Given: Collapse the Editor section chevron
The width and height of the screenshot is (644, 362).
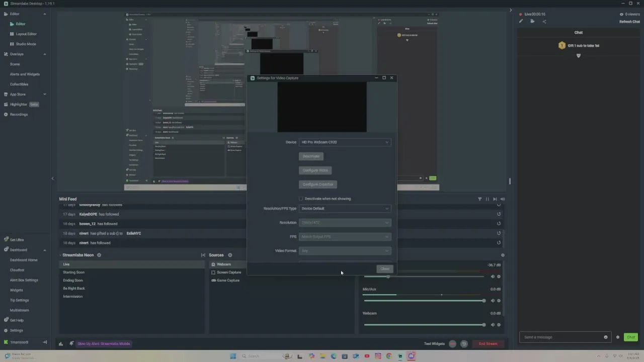Looking at the screenshot, I should pyautogui.click(x=45, y=14).
